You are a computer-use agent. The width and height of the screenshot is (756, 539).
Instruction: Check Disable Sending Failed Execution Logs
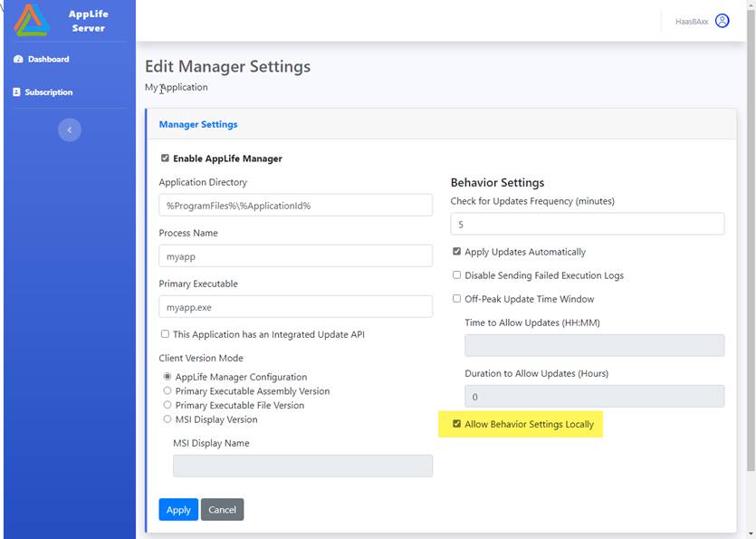(456, 275)
